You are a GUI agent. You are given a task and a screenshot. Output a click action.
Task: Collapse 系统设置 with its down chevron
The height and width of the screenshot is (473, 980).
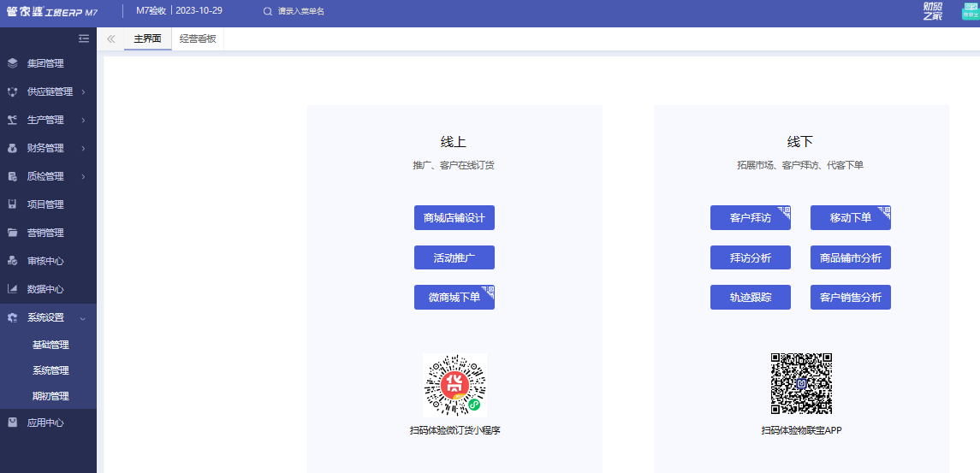[83, 317]
